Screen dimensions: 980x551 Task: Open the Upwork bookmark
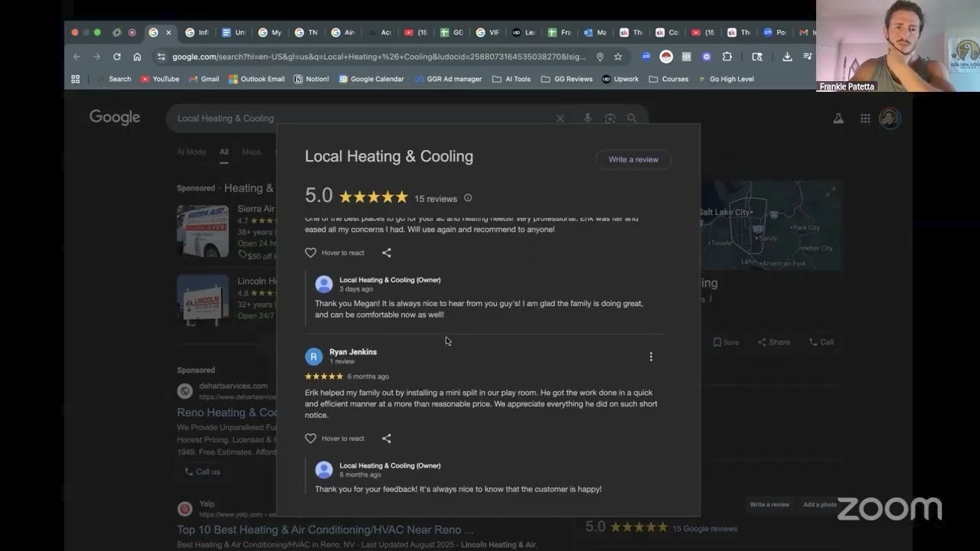tap(620, 79)
